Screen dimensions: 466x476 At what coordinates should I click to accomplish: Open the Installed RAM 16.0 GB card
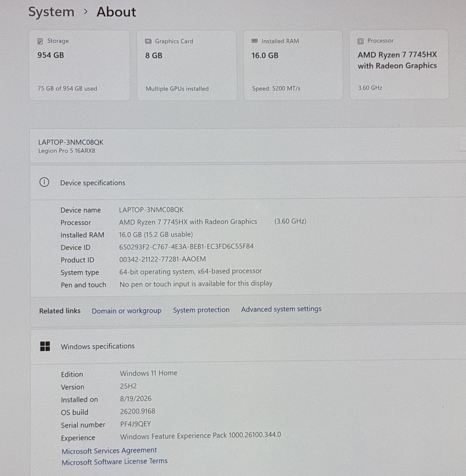coord(293,65)
